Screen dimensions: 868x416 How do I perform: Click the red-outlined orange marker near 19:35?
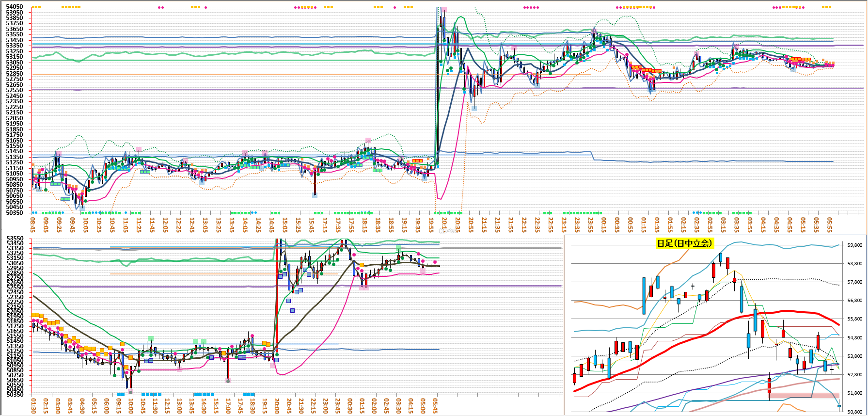[x=417, y=160]
